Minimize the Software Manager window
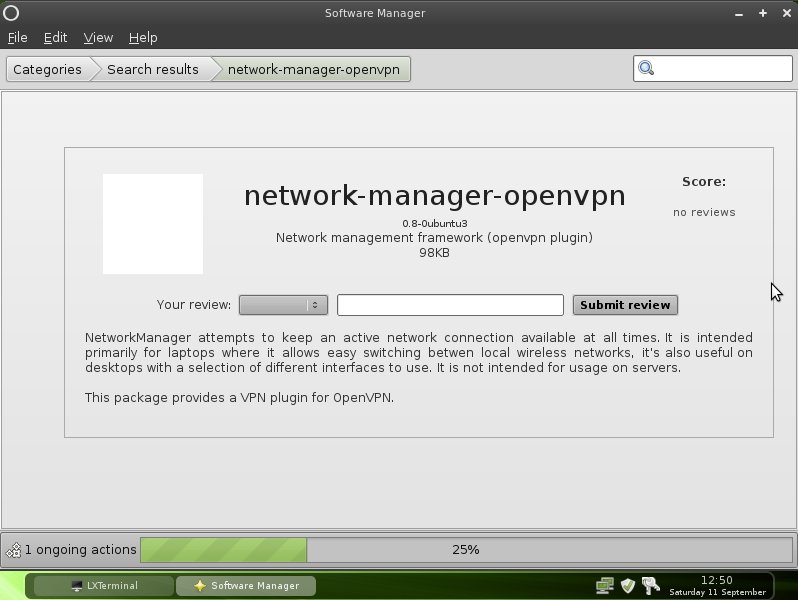Screen dimensions: 798x600 738,14
